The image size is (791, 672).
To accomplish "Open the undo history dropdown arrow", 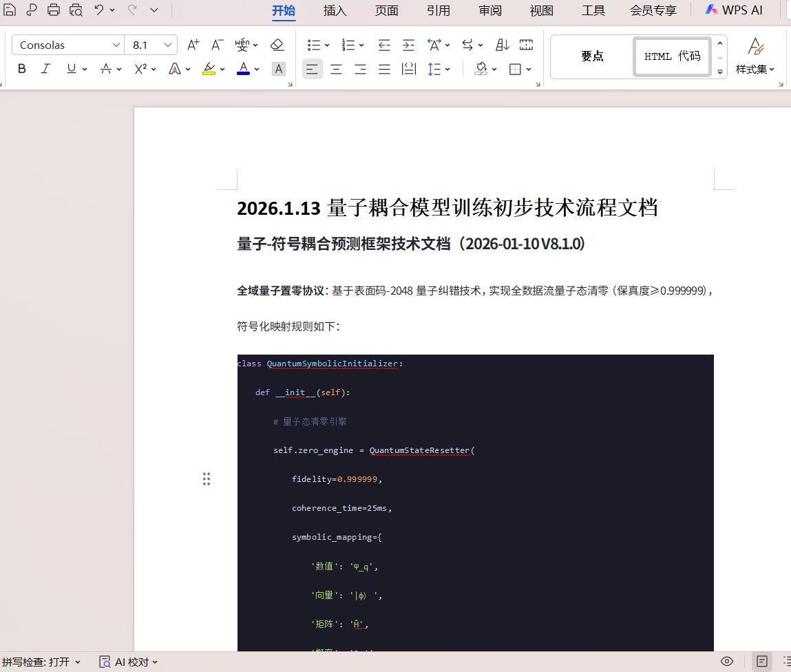I will click(x=112, y=10).
